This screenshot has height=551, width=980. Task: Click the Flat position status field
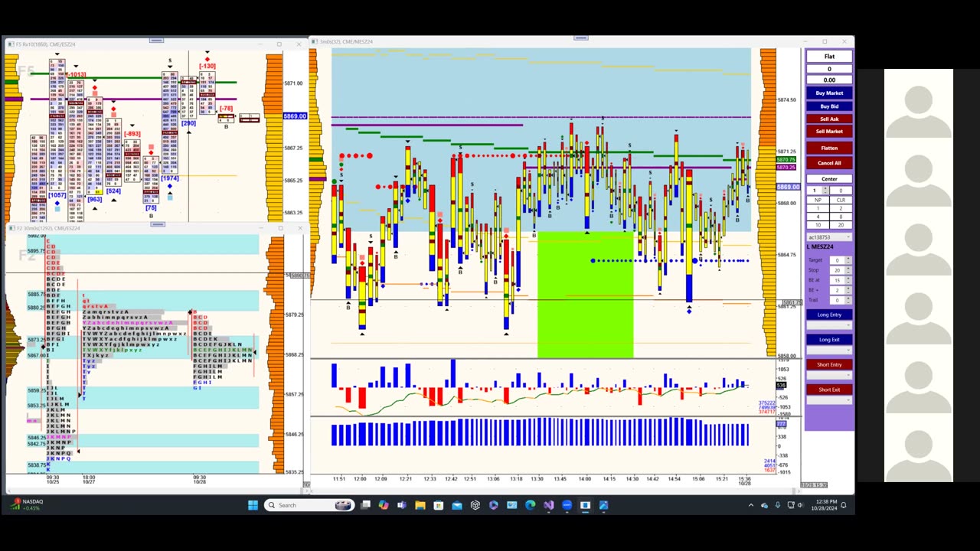click(829, 57)
